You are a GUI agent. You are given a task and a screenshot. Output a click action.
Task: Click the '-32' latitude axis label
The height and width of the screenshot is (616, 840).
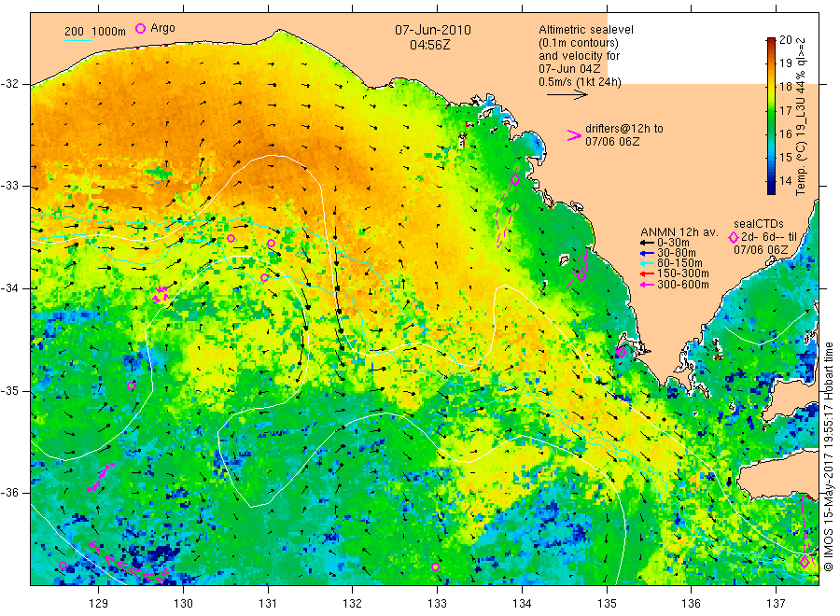(10, 84)
